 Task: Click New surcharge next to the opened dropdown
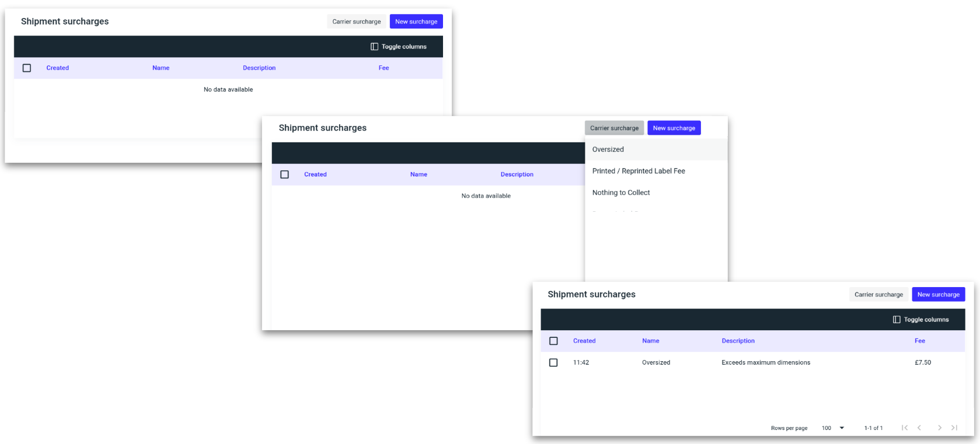pyautogui.click(x=674, y=128)
